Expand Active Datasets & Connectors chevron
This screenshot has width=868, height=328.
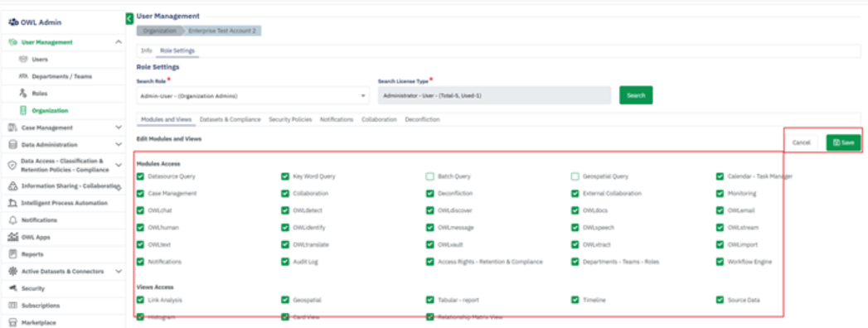[x=119, y=272]
